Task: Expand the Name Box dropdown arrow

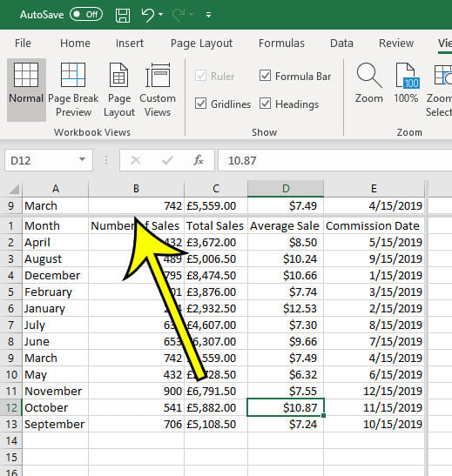Action: pos(82,159)
